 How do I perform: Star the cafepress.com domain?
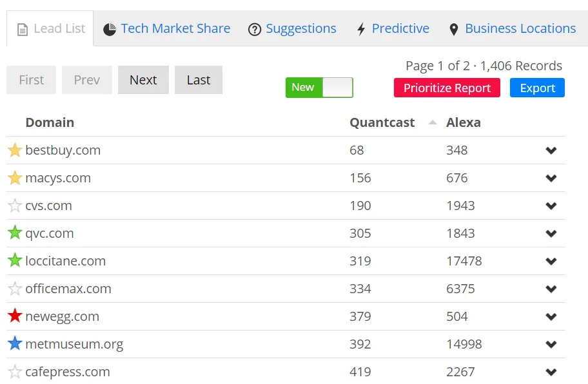click(x=15, y=372)
